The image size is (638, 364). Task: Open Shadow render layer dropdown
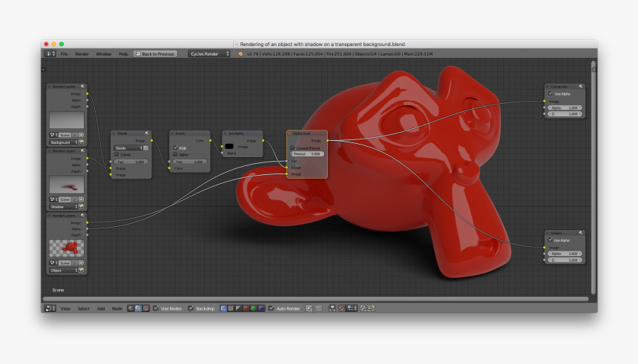[64, 207]
